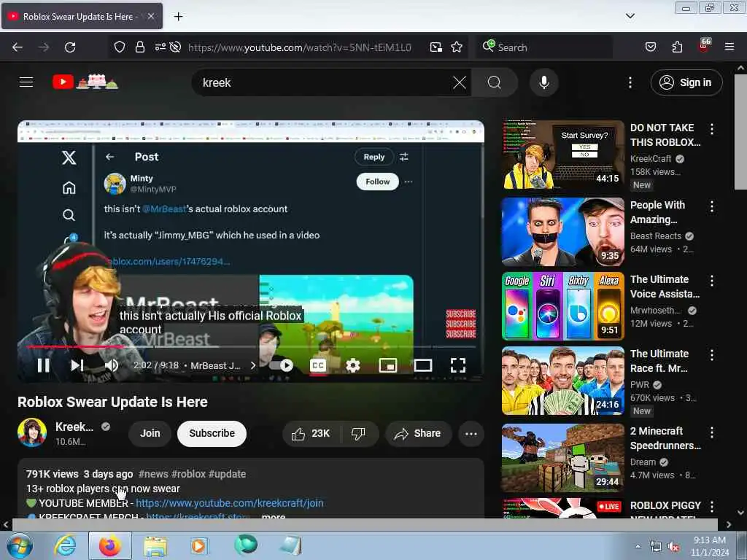The height and width of the screenshot is (560, 747).
Task: Open options for The Ultimate Race video
Action: [x=711, y=355]
